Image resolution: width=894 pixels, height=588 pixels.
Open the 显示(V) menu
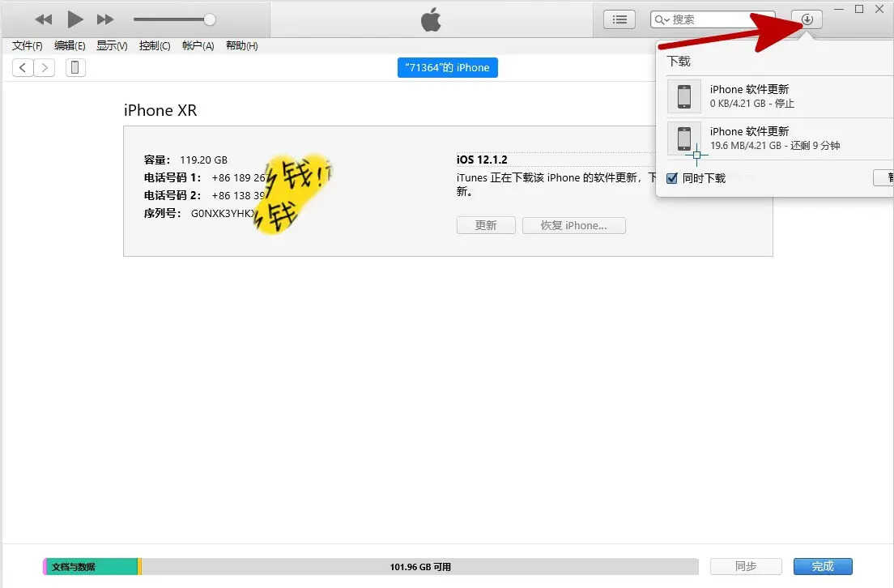tap(112, 45)
